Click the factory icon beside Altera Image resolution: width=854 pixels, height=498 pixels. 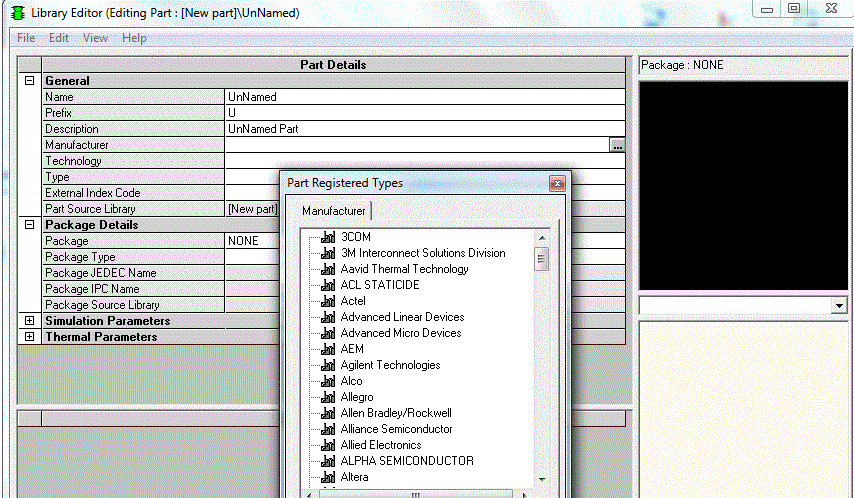(x=328, y=477)
